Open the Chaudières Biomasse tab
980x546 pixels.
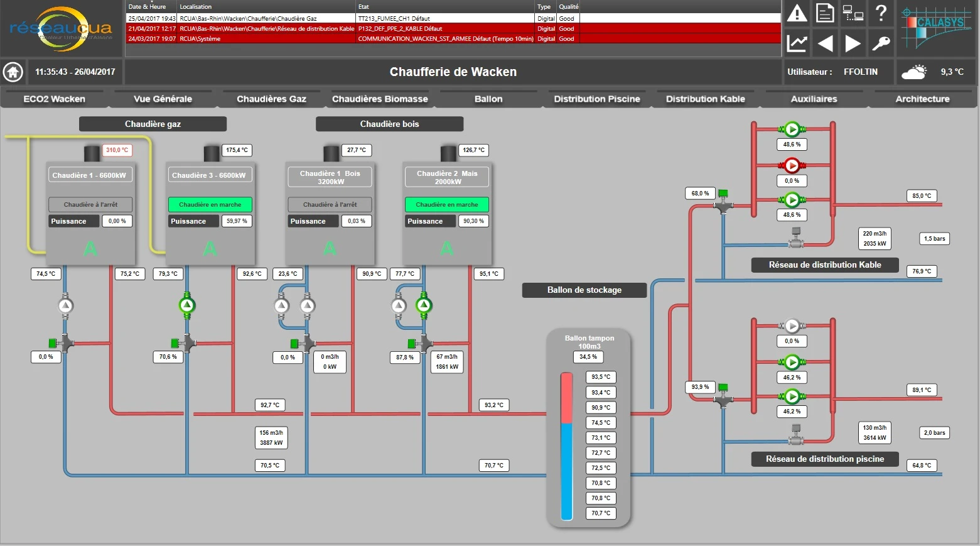pyautogui.click(x=379, y=99)
